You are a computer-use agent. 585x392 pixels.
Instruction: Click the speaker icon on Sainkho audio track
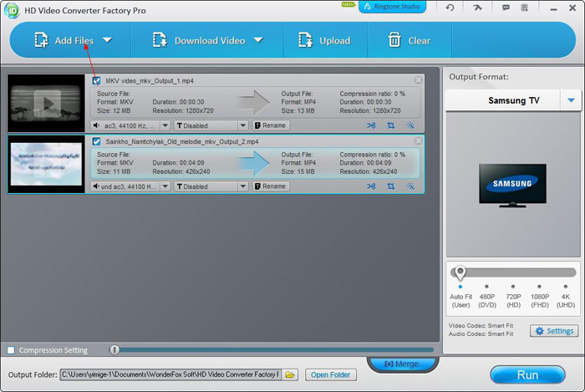96,186
